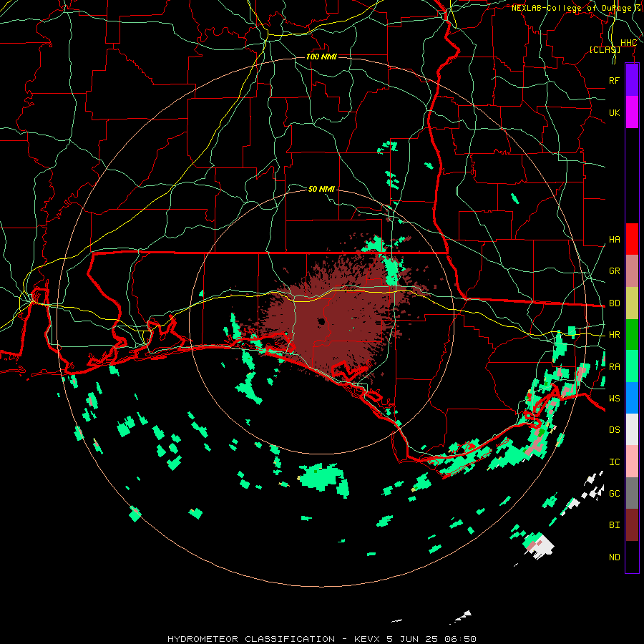The width and height of the screenshot is (644, 644).
Task: Click the HYDROMETEOR CLASSIFICATION title text
Action: (251, 639)
